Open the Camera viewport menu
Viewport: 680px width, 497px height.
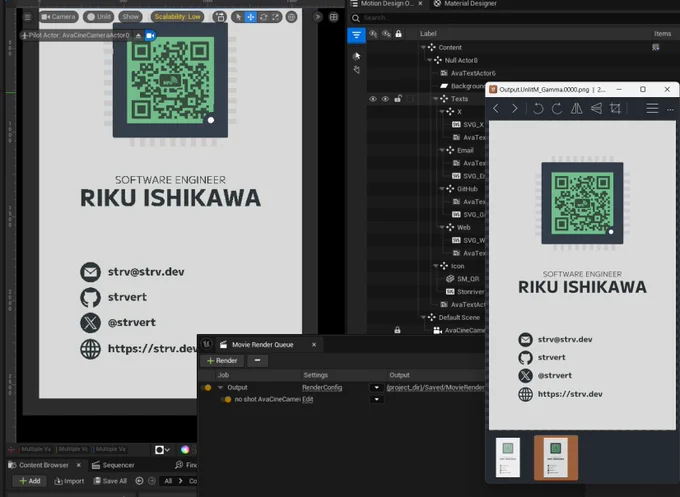(59, 17)
